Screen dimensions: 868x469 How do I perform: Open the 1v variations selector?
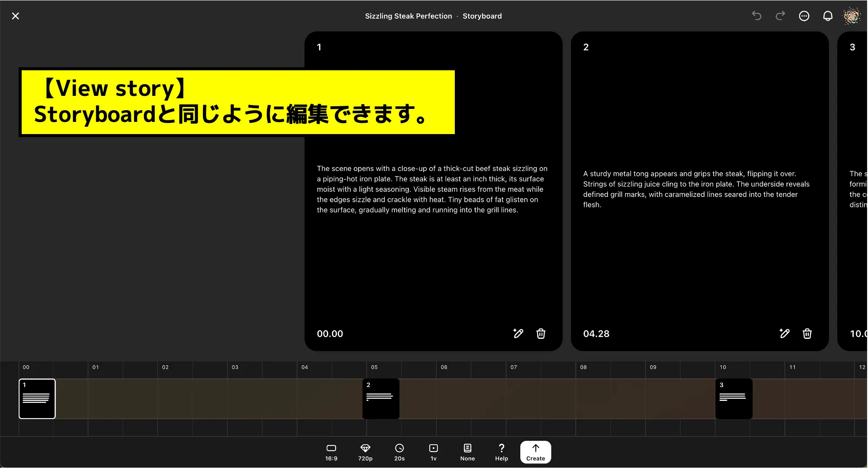(434, 452)
